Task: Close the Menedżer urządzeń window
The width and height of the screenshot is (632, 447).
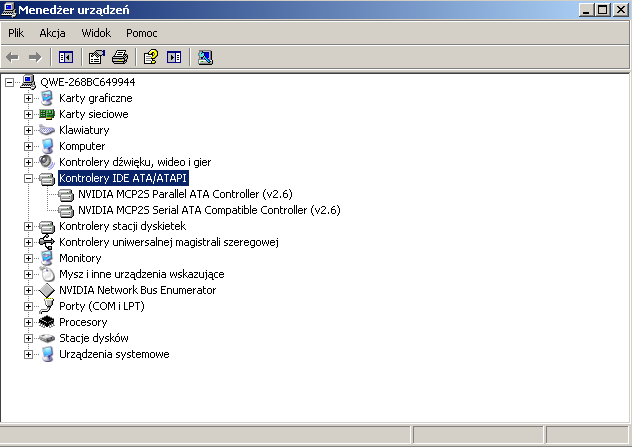Action: [621, 10]
